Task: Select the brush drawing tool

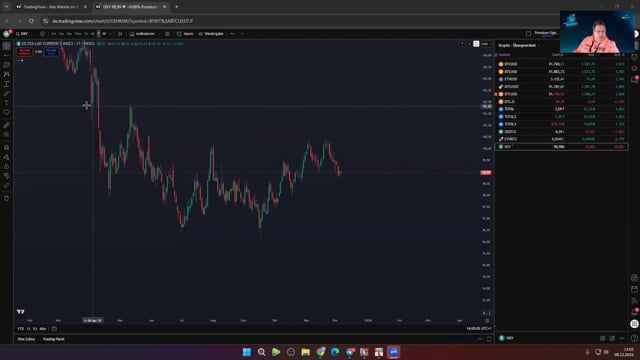Action: coord(7,93)
